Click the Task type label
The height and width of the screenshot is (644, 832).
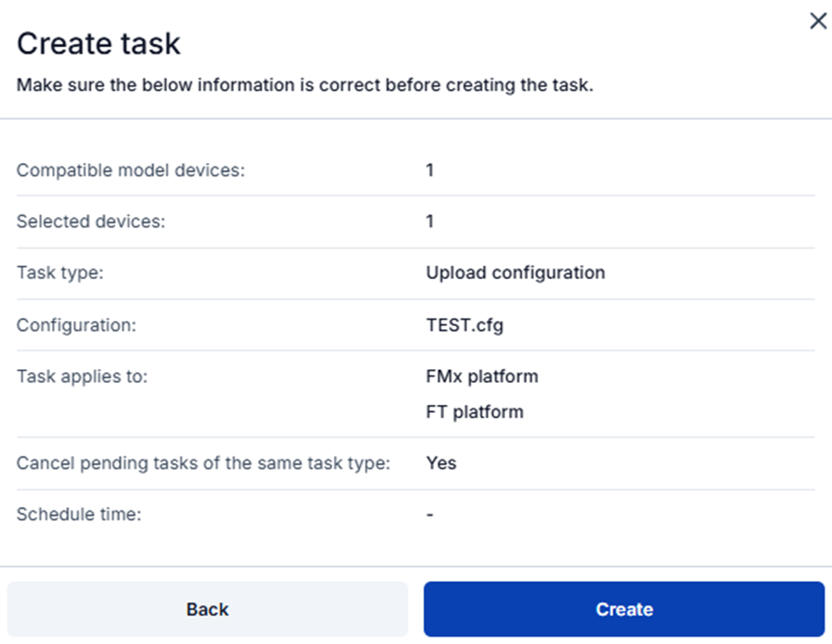(x=60, y=273)
